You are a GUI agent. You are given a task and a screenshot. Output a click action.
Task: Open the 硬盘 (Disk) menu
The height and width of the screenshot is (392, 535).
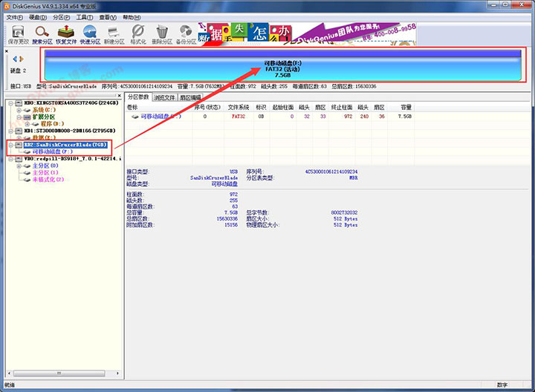(37, 16)
